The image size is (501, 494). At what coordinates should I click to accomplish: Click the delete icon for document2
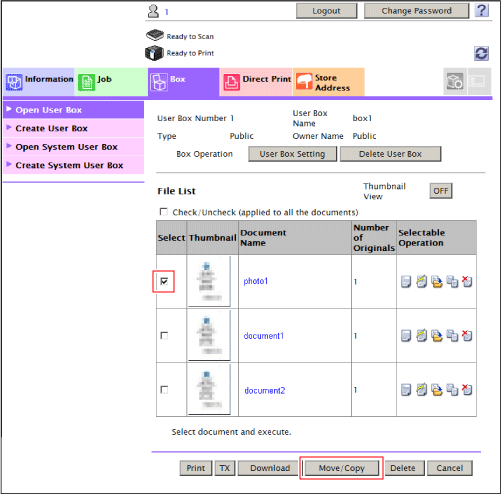pyautogui.click(x=467, y=389)
